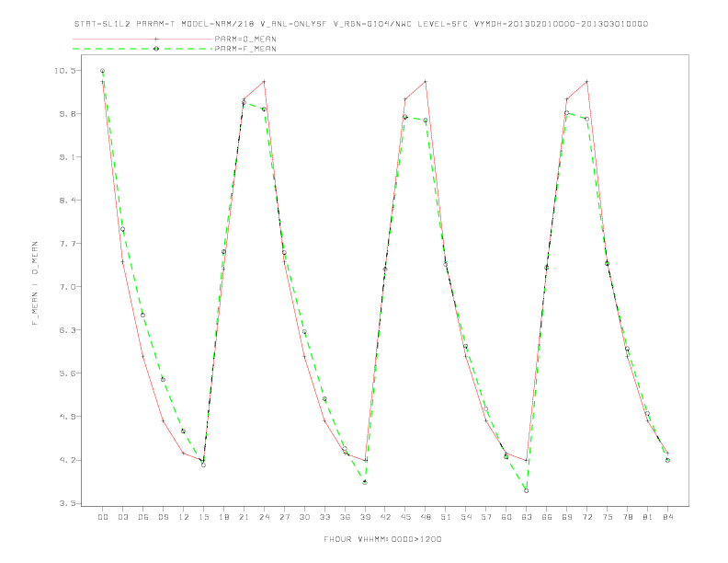
Task: Click the x-axis tick label 84
Action: (667, 517)
